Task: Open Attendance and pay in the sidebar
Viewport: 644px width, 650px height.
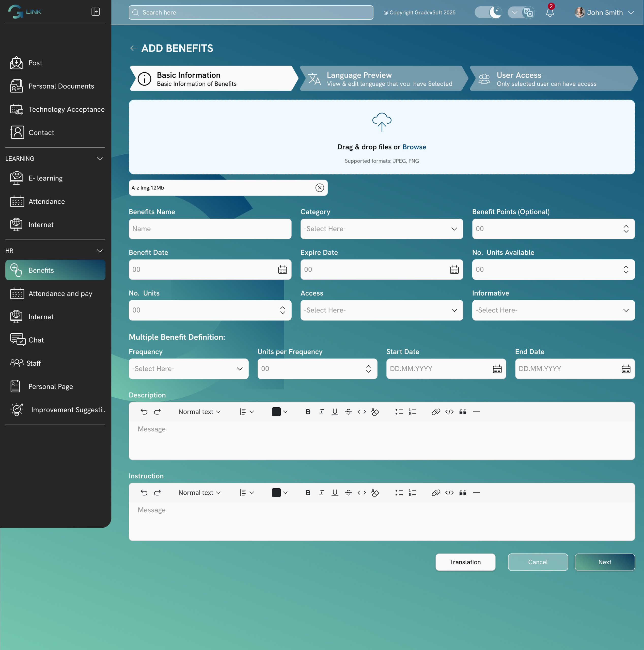Action: pos(60,293)
